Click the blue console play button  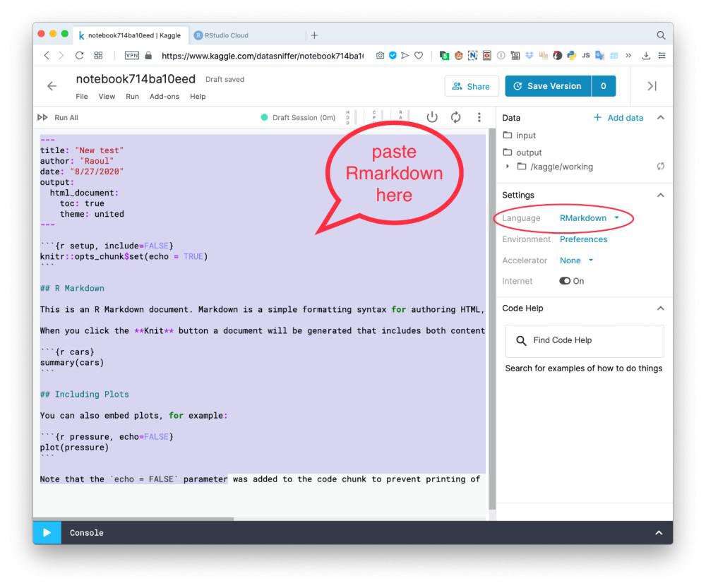[x=47, y=533]
